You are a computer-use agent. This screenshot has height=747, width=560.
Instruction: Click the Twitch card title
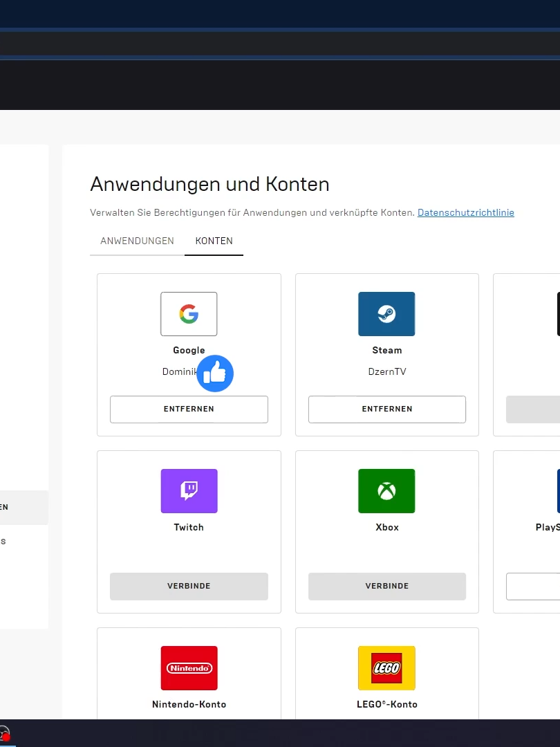(x=189, y=527)
